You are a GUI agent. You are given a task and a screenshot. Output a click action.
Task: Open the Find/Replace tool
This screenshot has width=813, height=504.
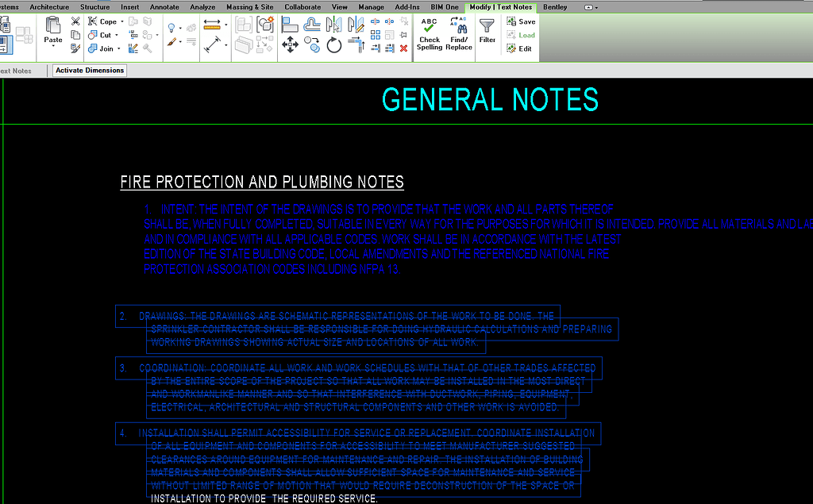[459, 35]
